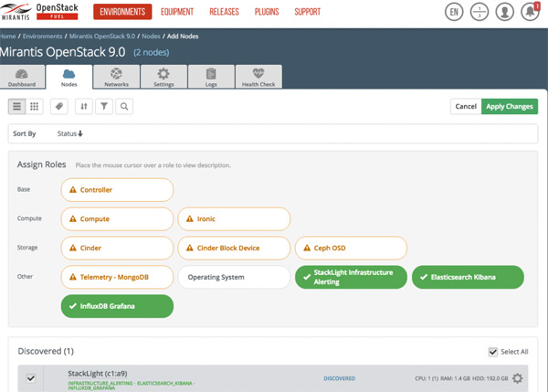548x392 pixels.
Task: Select the Cinder Block Device role
Action: pyautogui.click(x=234, y=248)
